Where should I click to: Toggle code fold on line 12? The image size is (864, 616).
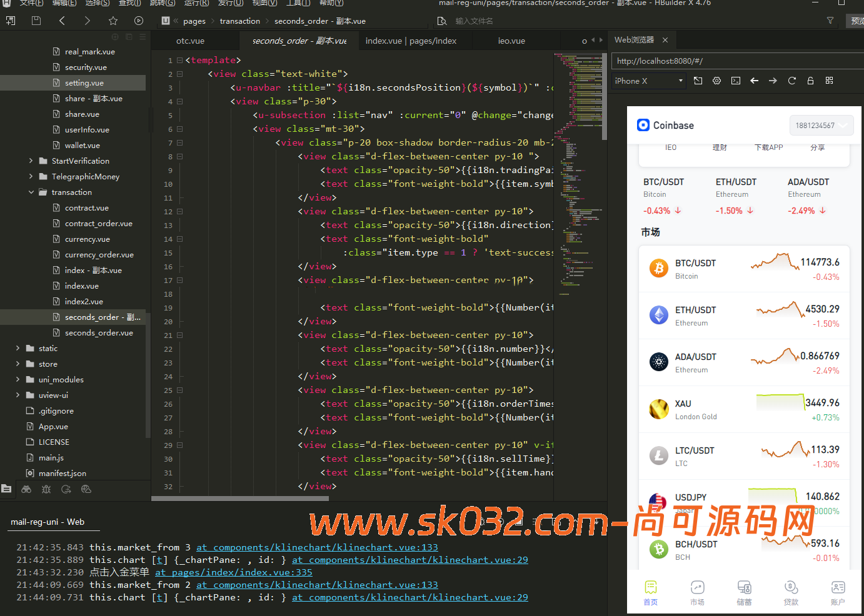pos(179,212)
